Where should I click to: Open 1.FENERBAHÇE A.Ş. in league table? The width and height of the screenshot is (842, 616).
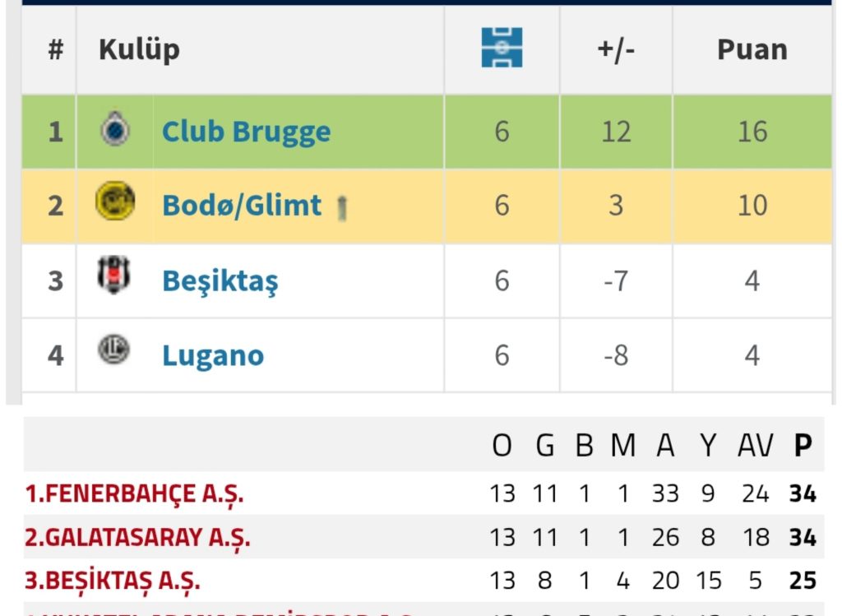(134, 493)
